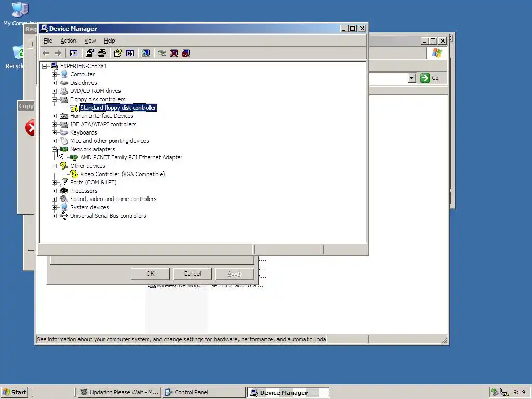Scan for hardware changes via toolbar icon
Screen dimensions: 532x399
click(x=146, y=54)
